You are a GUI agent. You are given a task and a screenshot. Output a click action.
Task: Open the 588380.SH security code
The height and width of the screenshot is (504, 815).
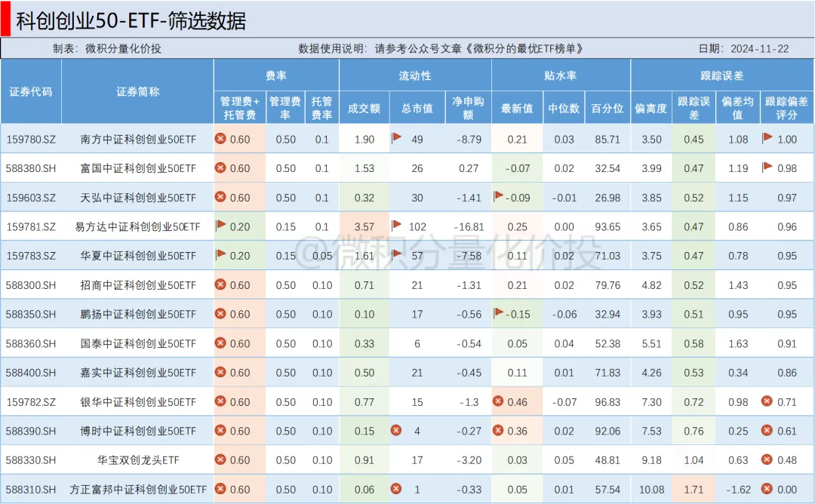[31, 168]
